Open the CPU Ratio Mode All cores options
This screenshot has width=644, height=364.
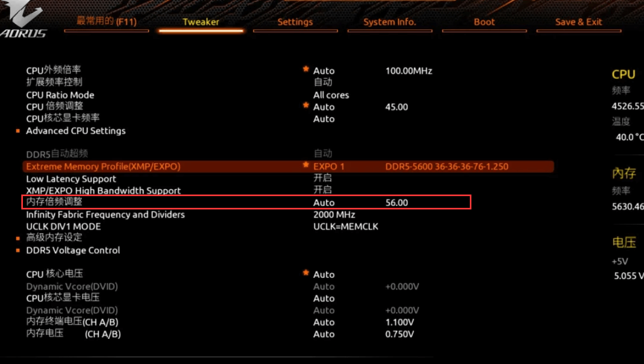[331, 95]
